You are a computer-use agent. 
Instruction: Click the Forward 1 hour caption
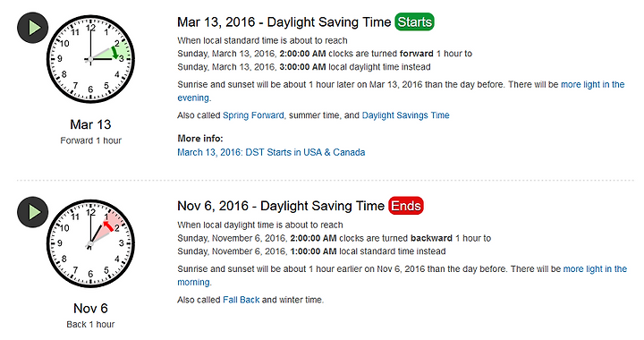(90, 140)
